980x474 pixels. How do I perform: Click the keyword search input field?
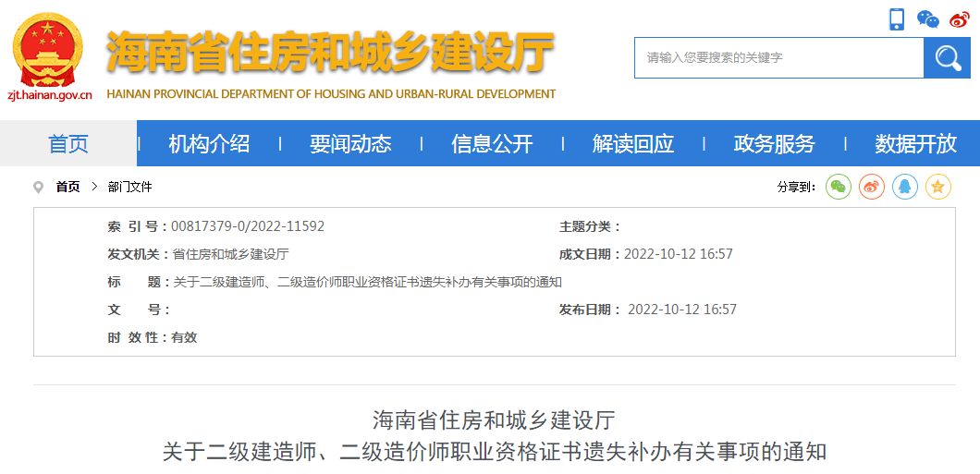tap(778, 58)
